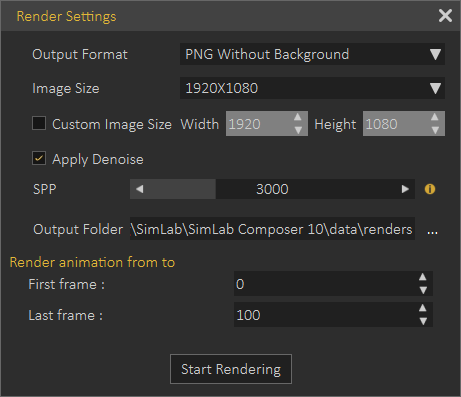Open the Image Size dropdown
461x397 pixels.
312,88
